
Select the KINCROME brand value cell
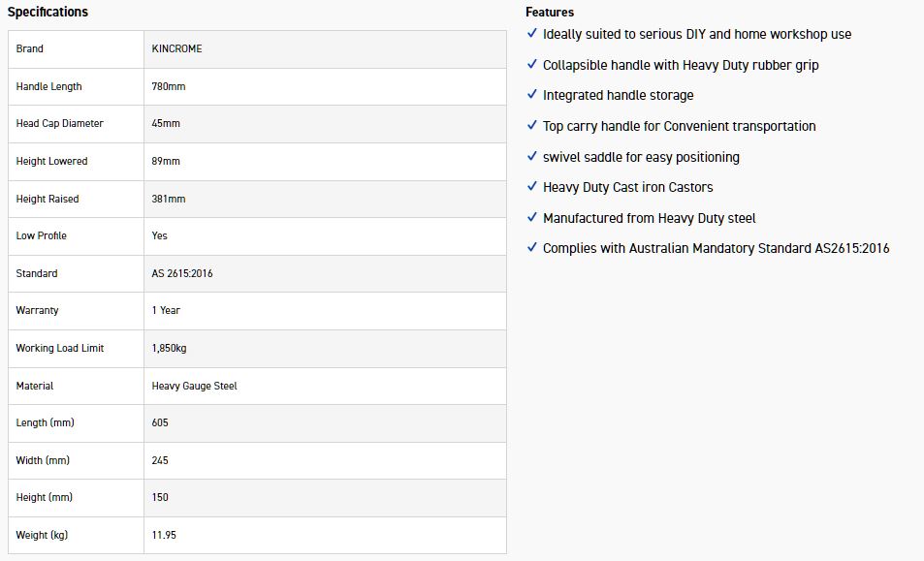[177, 48]
